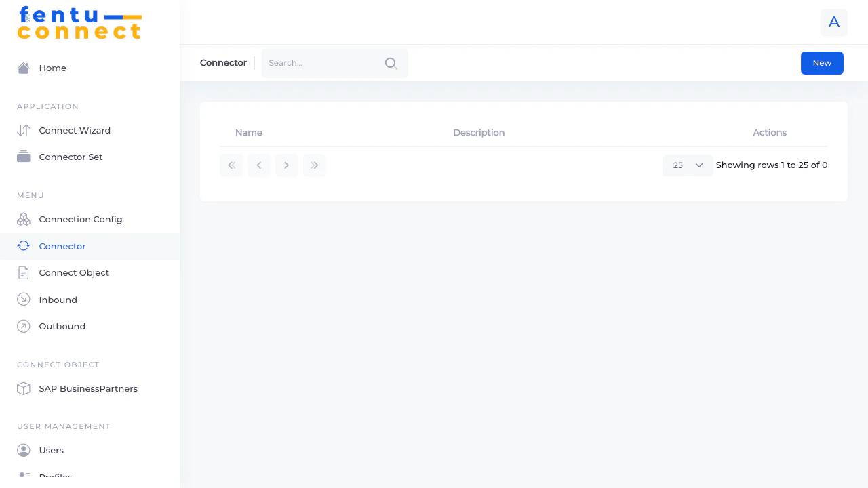The image size is (868, 488).
Task: Select the Connect Object document icon
Action: point(23,272)
